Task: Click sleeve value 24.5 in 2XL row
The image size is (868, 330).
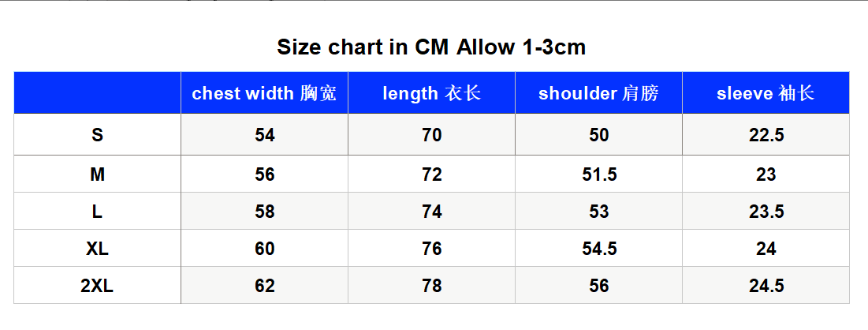Action: tap(766, 286)
